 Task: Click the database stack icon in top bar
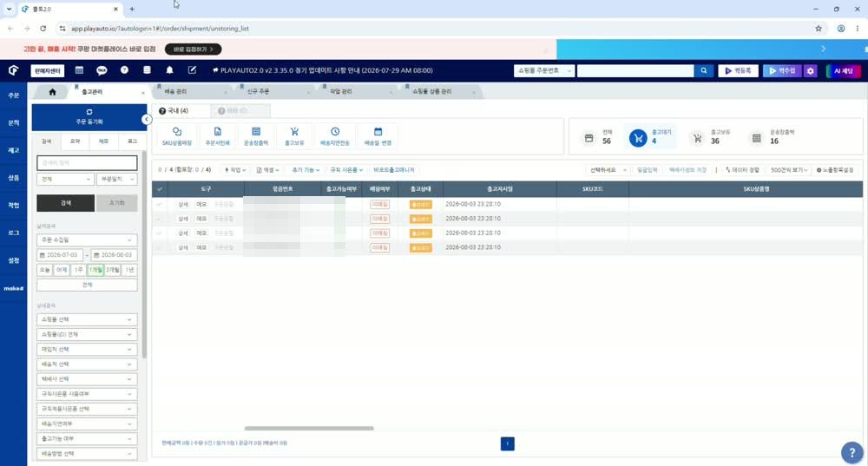147,70
